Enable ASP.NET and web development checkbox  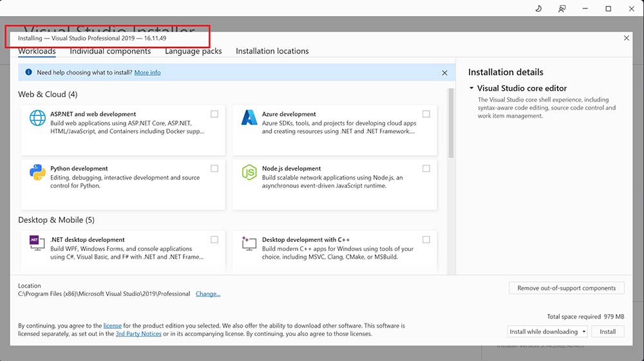(214, 114)
